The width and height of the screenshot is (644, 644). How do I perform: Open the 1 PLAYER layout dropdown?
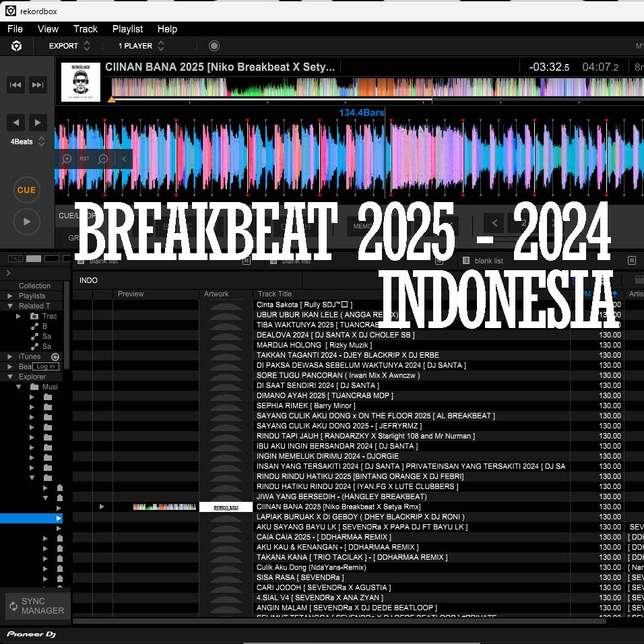click(141, 46)
